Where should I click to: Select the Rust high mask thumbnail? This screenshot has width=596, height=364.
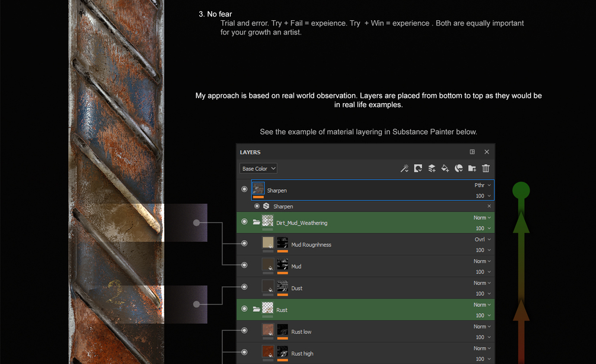click(x=282, y=352)
